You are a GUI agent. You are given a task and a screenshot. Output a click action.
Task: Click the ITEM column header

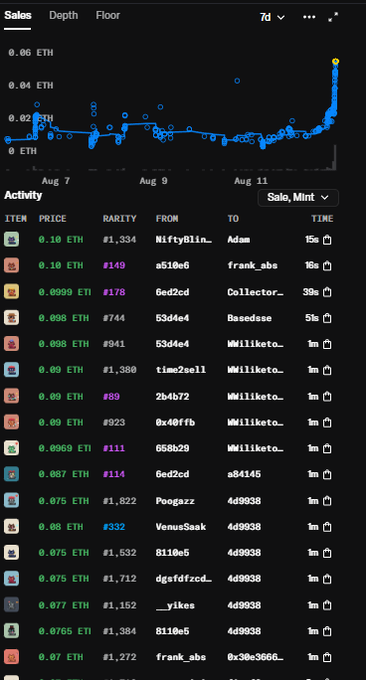[x=16, y=219]
